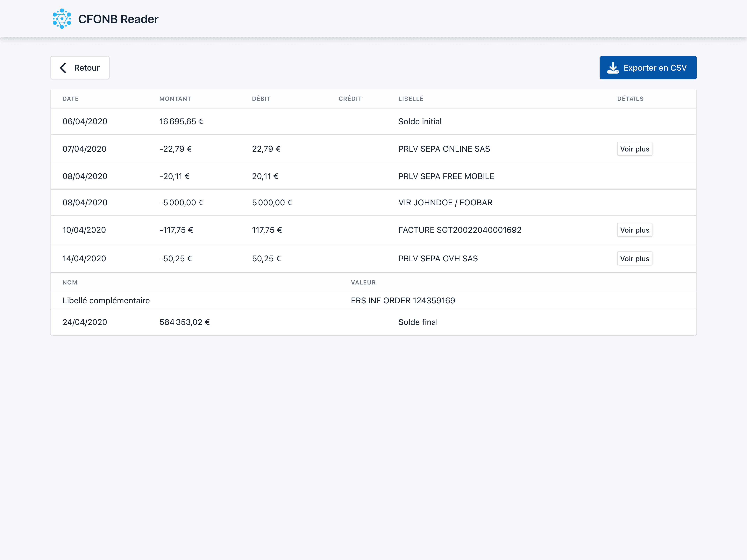Viewport: 747px width, 560px height.
Task: Click the CFONB Reader title text
Action: tap(118, 19)
